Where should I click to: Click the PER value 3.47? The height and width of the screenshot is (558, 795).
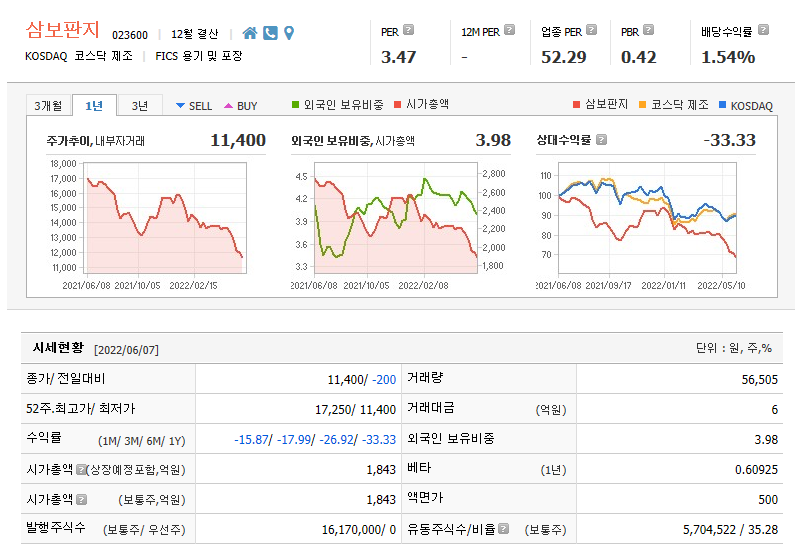(x=399, y=57)
